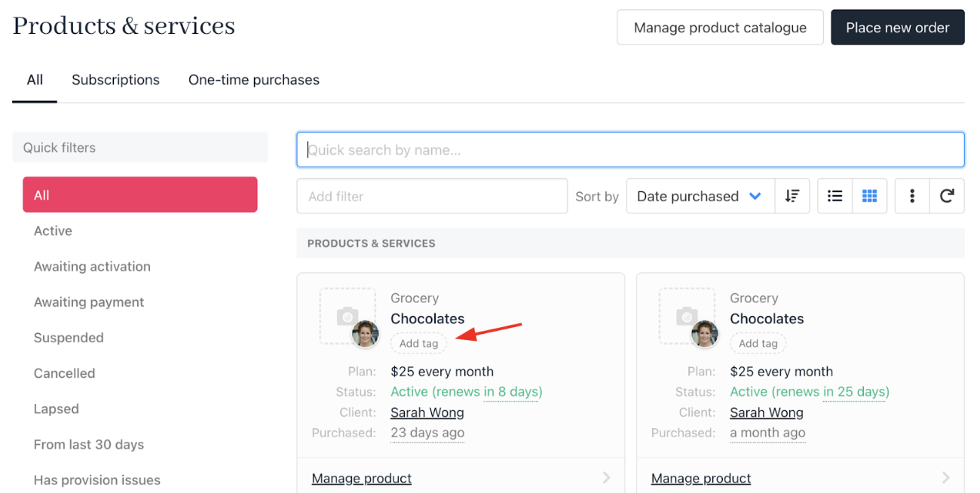Switch to list view

835,196
